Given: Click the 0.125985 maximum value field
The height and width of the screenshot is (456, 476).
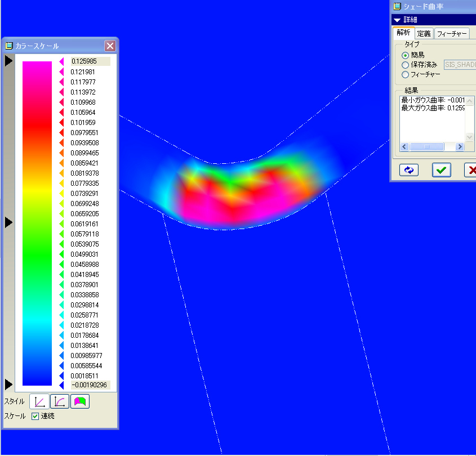Looking at the screenshot, I should (x=89, y=61).
